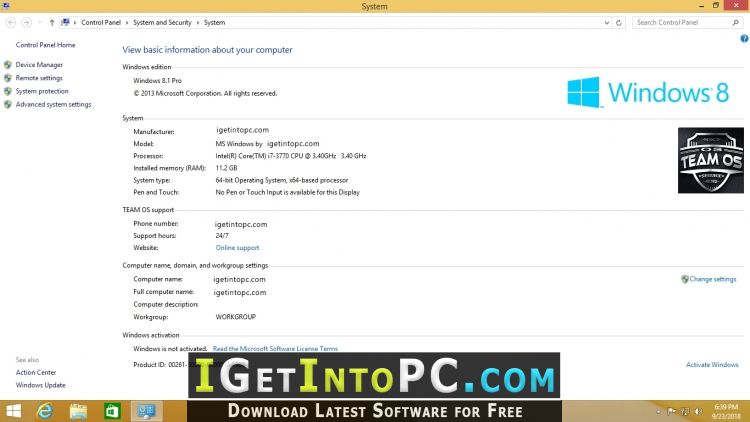Viewport: 750px width, 422px height.
Task: Open Action Center under See also
Action: tap(36, 372)
